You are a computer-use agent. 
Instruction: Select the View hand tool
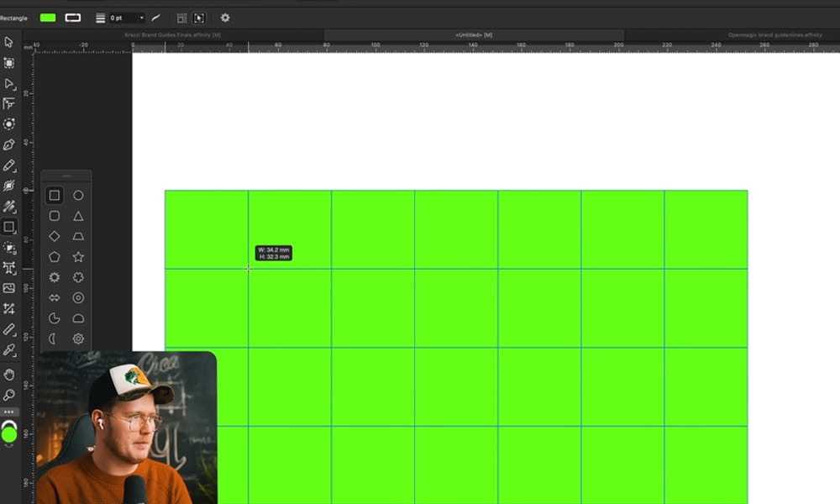pos(10,375)
